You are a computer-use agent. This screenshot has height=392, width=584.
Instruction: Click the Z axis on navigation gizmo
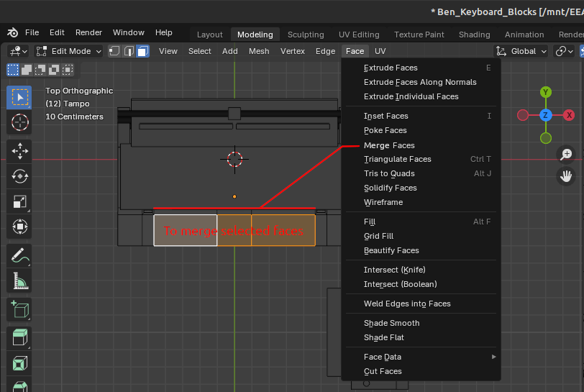click(546, 115)
